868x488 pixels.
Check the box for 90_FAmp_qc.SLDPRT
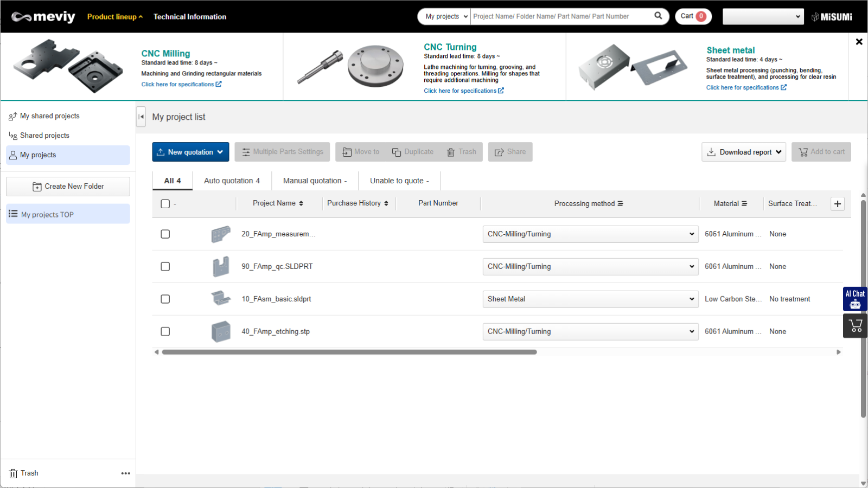[165, 267]
